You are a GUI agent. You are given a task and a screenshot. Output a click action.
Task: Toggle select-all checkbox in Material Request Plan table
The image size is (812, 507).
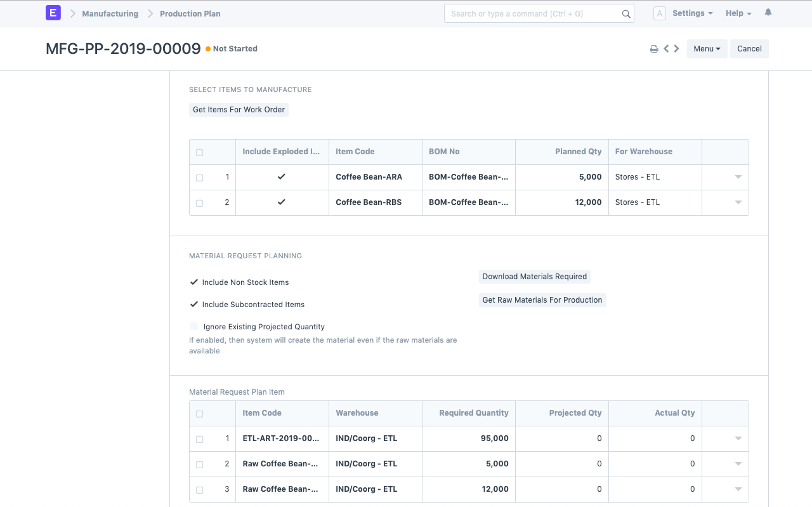[x=200, y=414]
